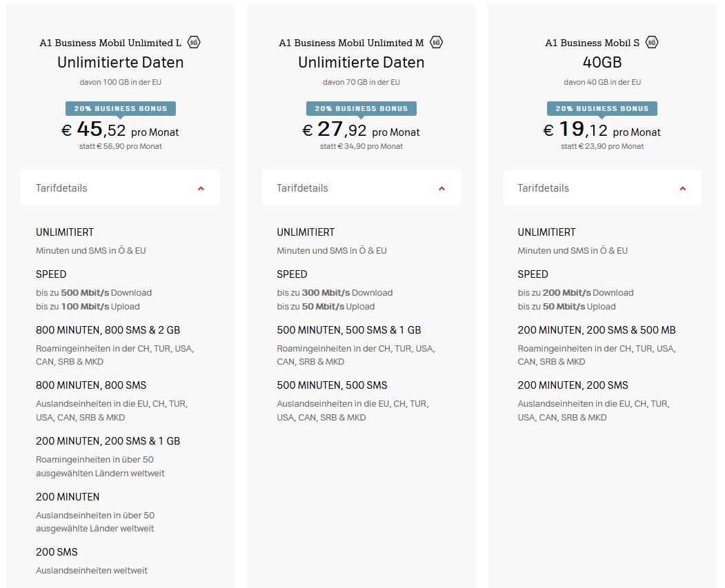Click 20% Business Bonus badge above €19,12

[x=602, y=108]
